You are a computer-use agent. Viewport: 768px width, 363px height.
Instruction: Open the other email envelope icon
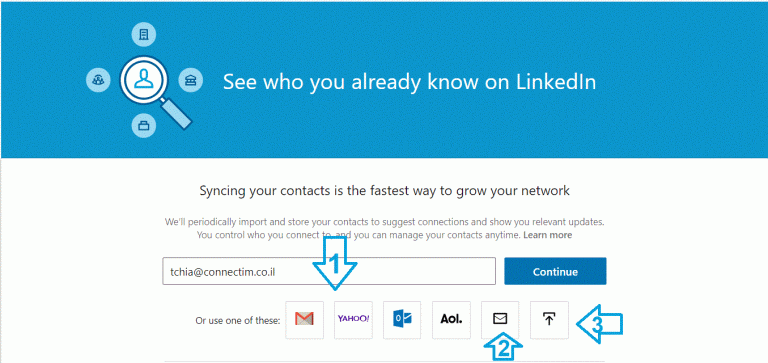pos(500,320)
